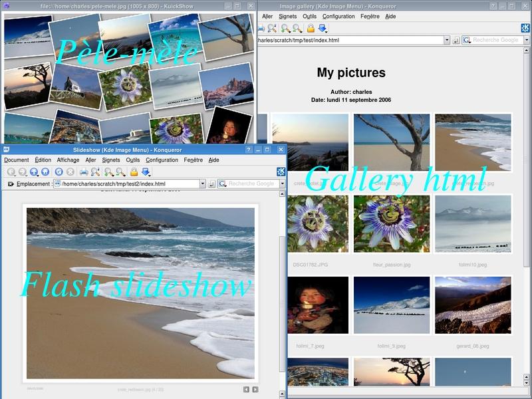Click vertical scrollbar of Slideshow window

tap(282, 293)
